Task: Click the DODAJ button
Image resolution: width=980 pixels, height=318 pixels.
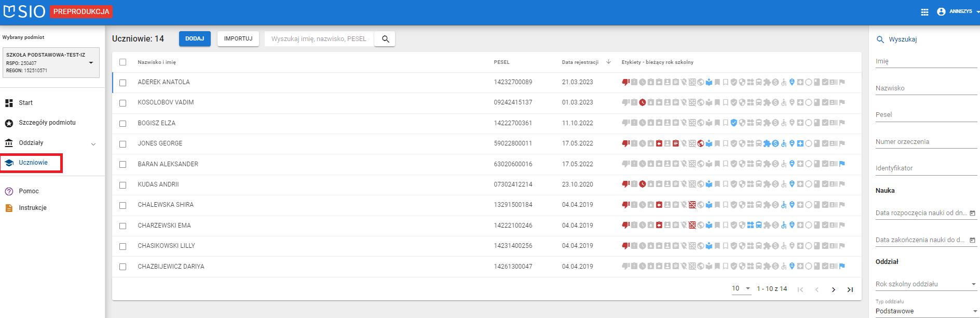Action: (x=195, y=39)
